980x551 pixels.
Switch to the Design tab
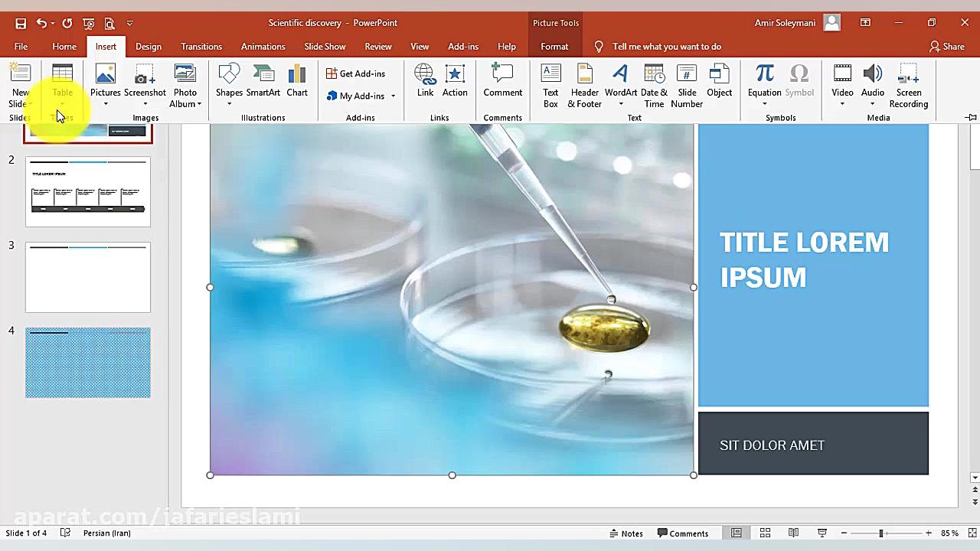149,47
